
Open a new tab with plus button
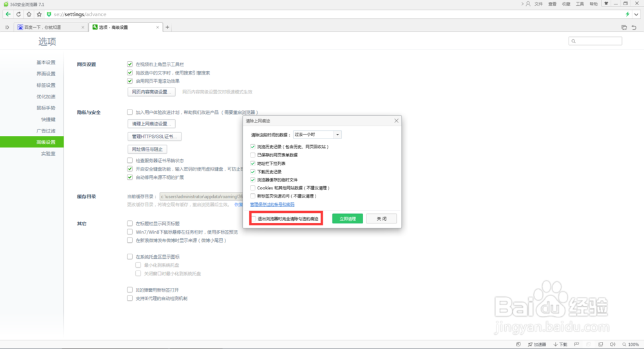(x=167, y=27)
